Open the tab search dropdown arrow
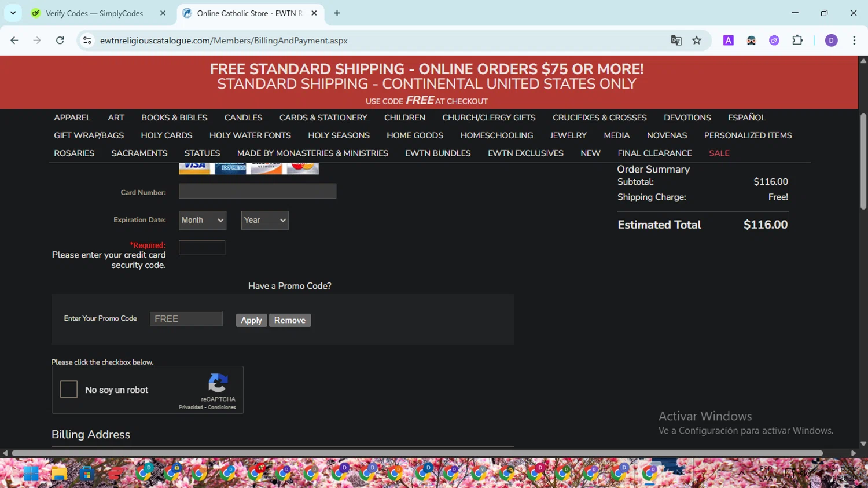This screenshot has width=868, height=488. click(13, 13)
